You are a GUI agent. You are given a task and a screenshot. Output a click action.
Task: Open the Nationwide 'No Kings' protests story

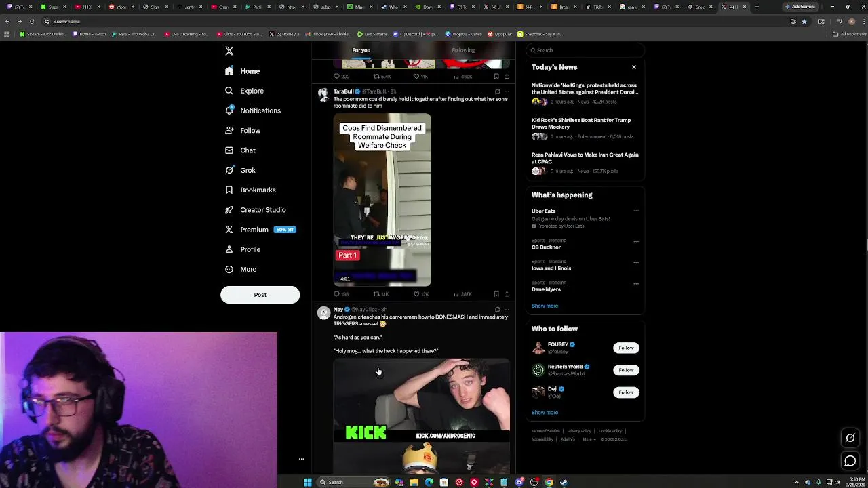click(x=585, y=94)
